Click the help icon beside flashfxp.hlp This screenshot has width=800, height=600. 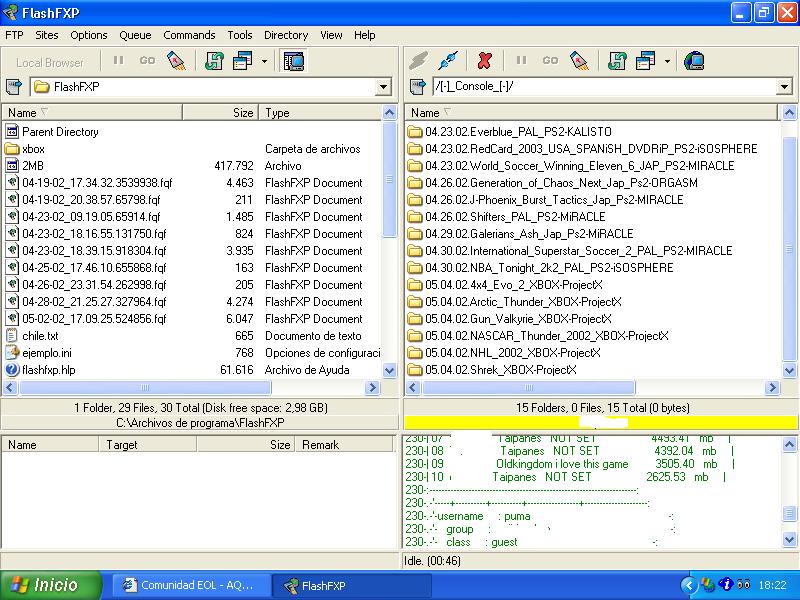[x=12, y=370]
